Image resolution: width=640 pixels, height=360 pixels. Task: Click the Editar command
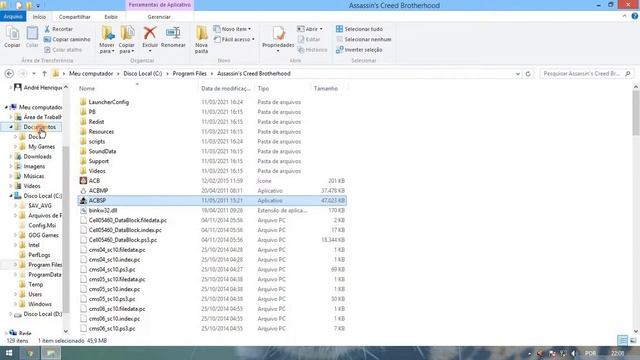pyautogui.click(x=309, y=39)
